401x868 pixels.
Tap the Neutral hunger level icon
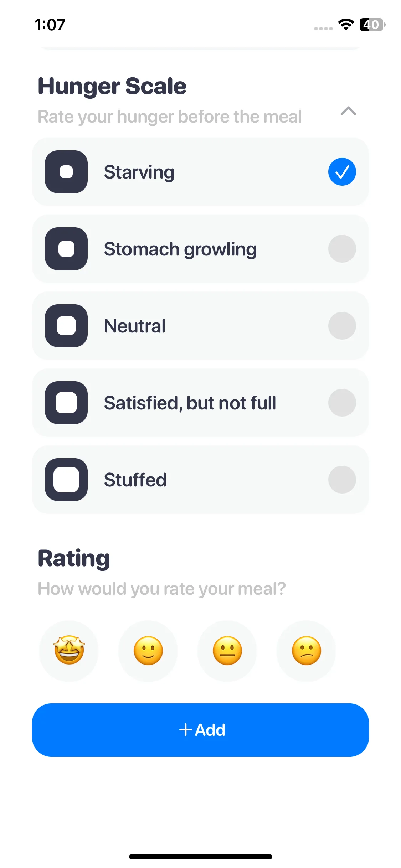[66, 326]
